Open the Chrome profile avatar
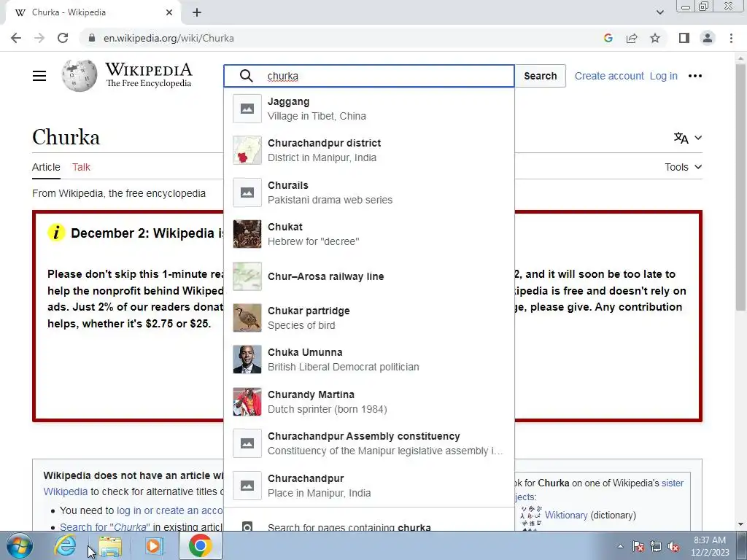This screenshot has width=747, height=560. (x=708, y=38)
